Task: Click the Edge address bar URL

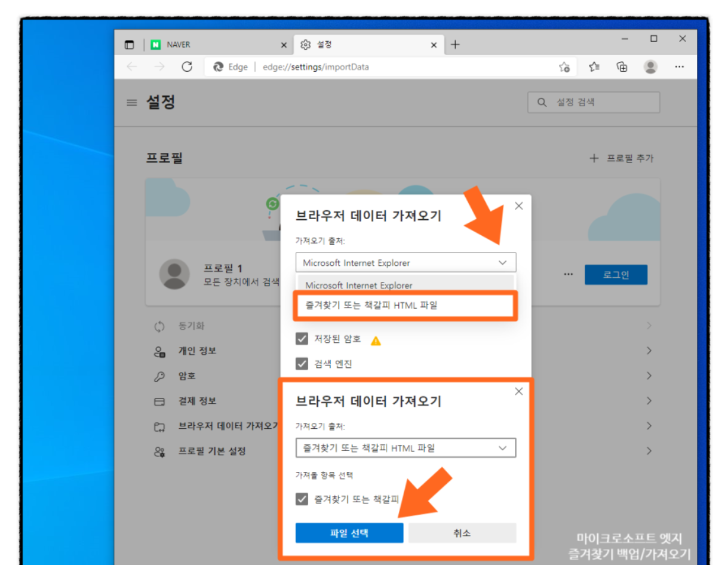Action: (x=316, y=67)
